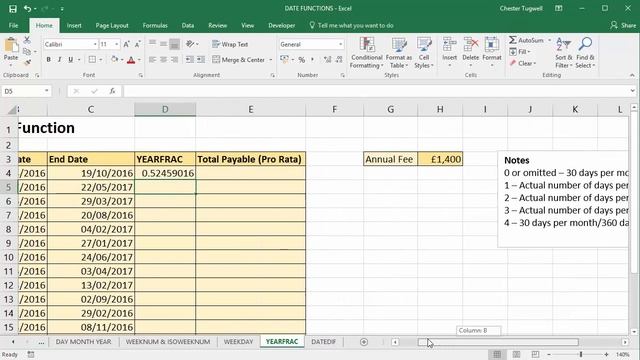The height and width of the screenshot is (360, 640).
Task: Apply the accounting number format
Action: 284,60
